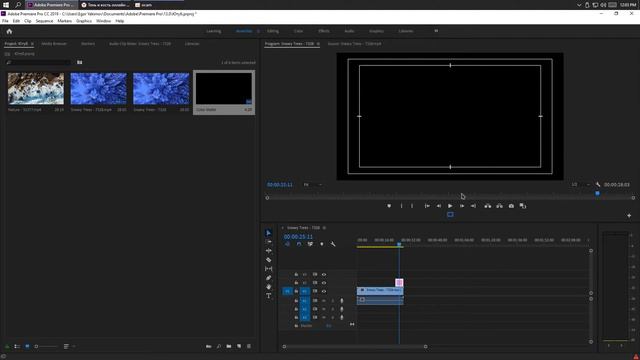The width and height of the screenshot is (640, 360).
Task: Select the Pen tool
Action: coord(269,278)
